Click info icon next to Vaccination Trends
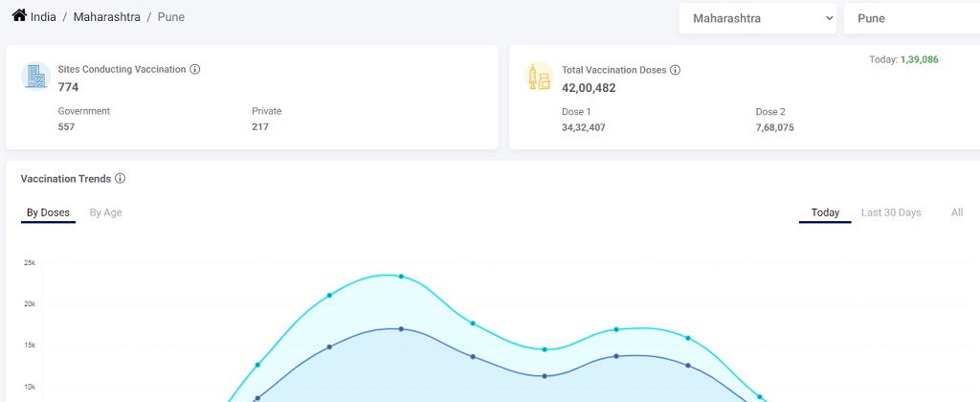Screen dimensions: 980x402 120,179
